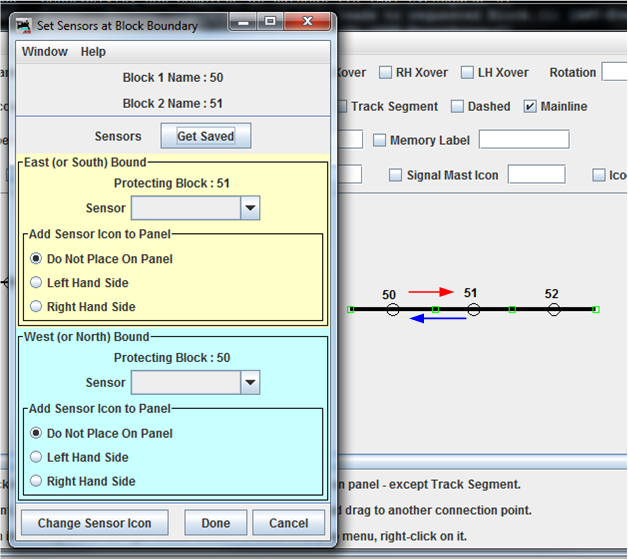Click the block 52 circle on track
Image resolution: width=628 pixels, height=560 pixels.
(x=553, y=310)
